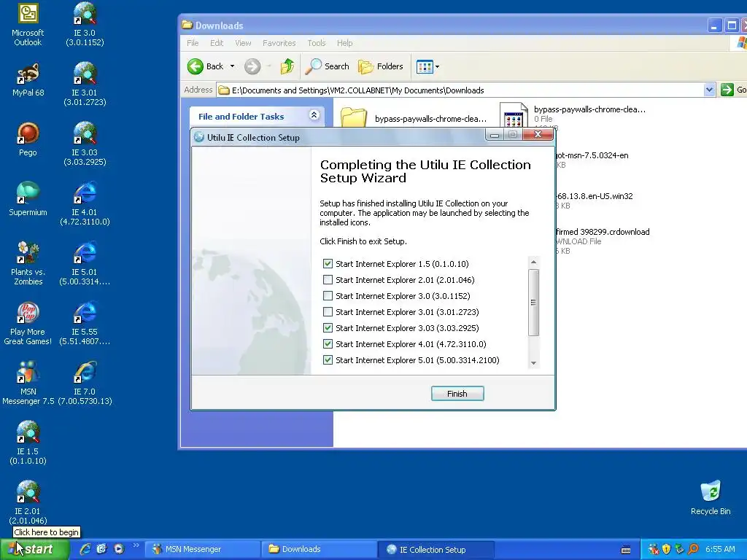
Task: Open the Views dropdown in Downloads toolbar
Action: click(438, 66)
